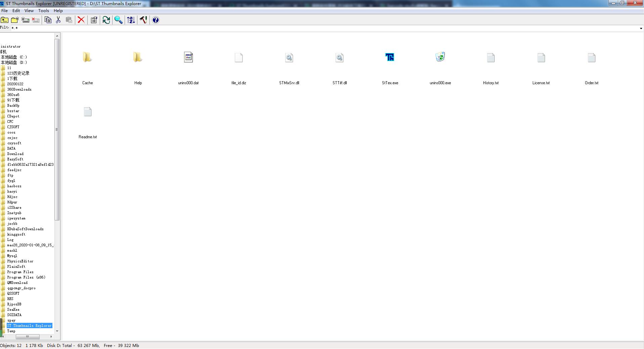Select EasySoft folder in tree
This screenshot has width=644, height=349.
pos(15,159)
